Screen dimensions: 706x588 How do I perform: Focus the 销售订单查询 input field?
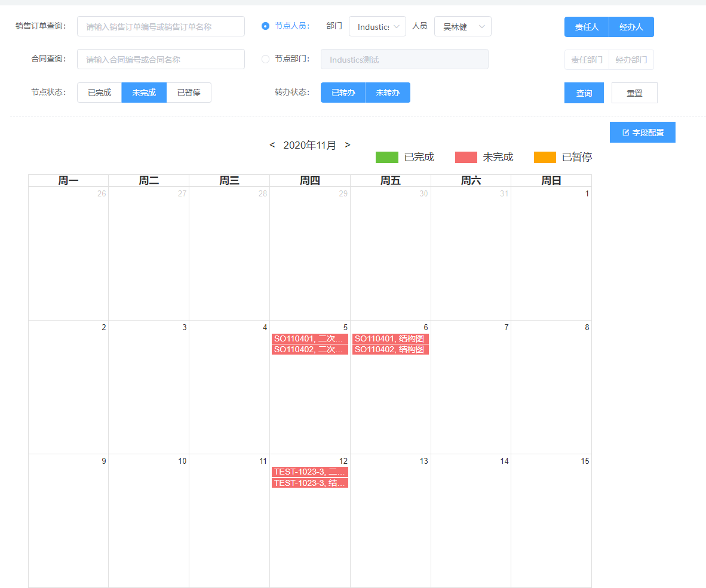(161, 27)
